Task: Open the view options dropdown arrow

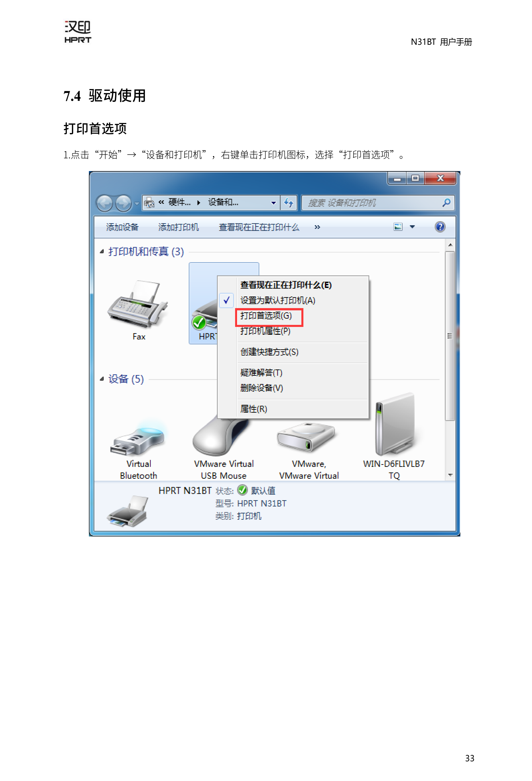Action: click(x=412, y=227)
